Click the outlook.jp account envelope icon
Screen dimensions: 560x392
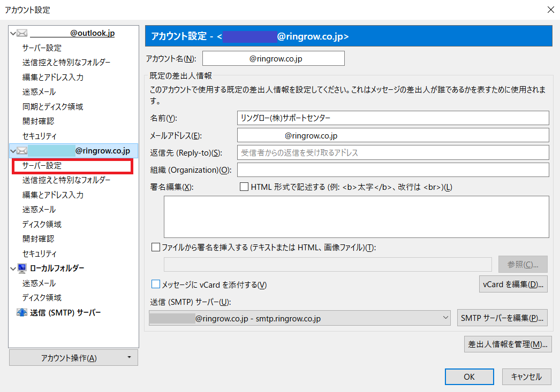click(x=21, y=33)
